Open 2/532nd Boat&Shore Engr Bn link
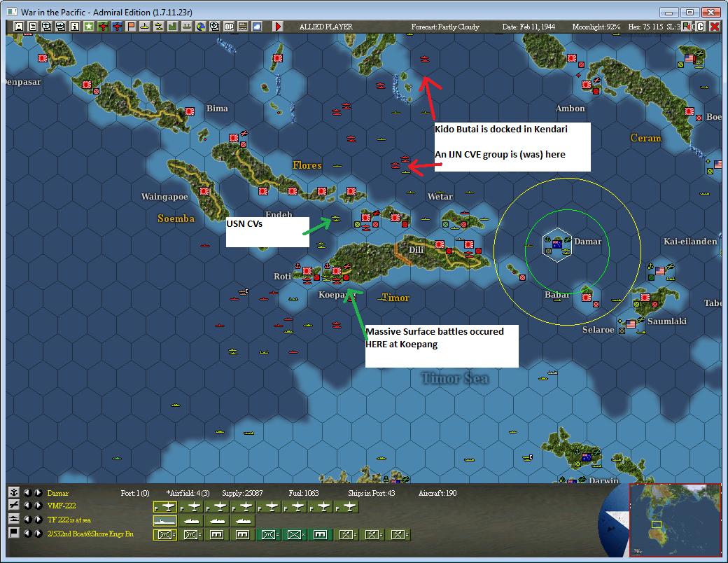The height and width of the screenshot is (563, 728). 90,534
